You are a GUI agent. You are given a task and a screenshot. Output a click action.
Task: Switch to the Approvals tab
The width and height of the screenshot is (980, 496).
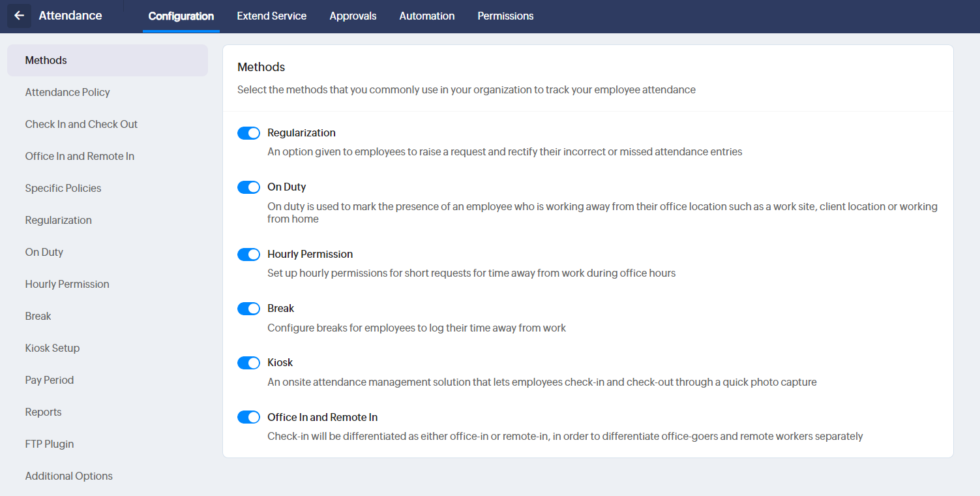coord(353,16)
